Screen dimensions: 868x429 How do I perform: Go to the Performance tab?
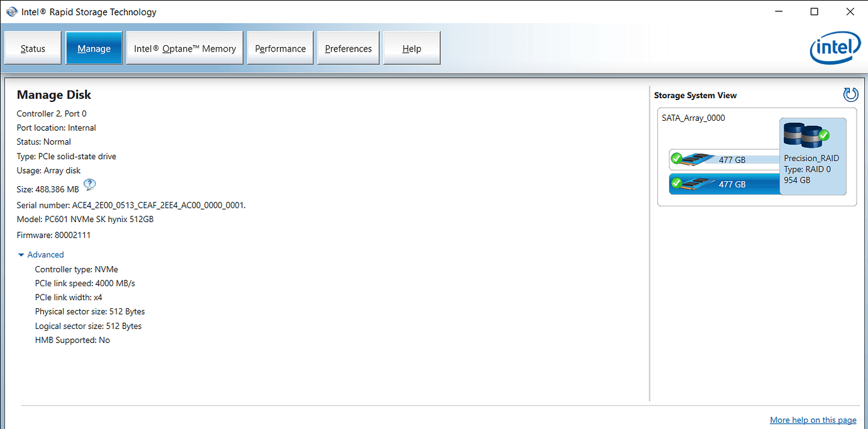coord(280,48)
